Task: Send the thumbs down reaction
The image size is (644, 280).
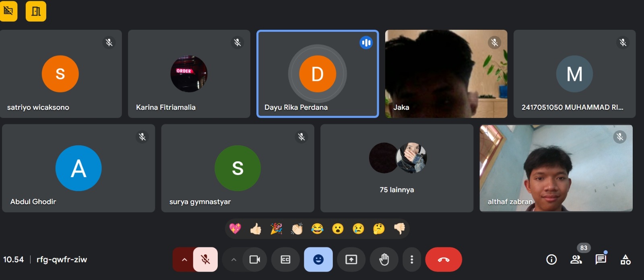Action: click(399, 229)
